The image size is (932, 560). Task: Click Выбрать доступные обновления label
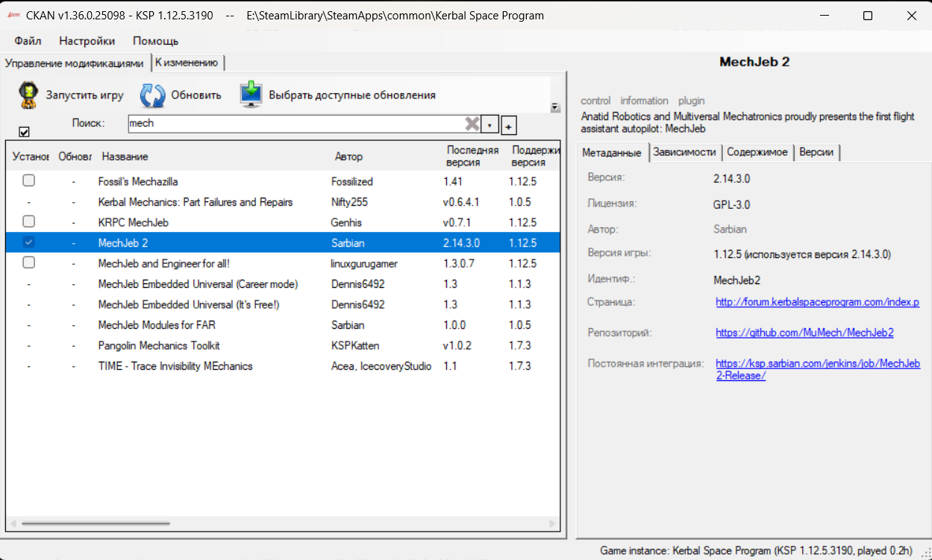coord(352,95)
